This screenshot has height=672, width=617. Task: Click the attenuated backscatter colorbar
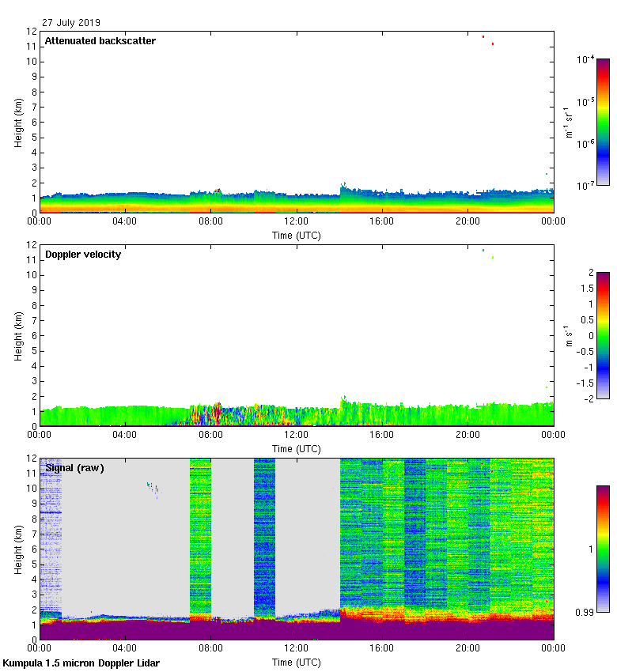tap(603, 122)
